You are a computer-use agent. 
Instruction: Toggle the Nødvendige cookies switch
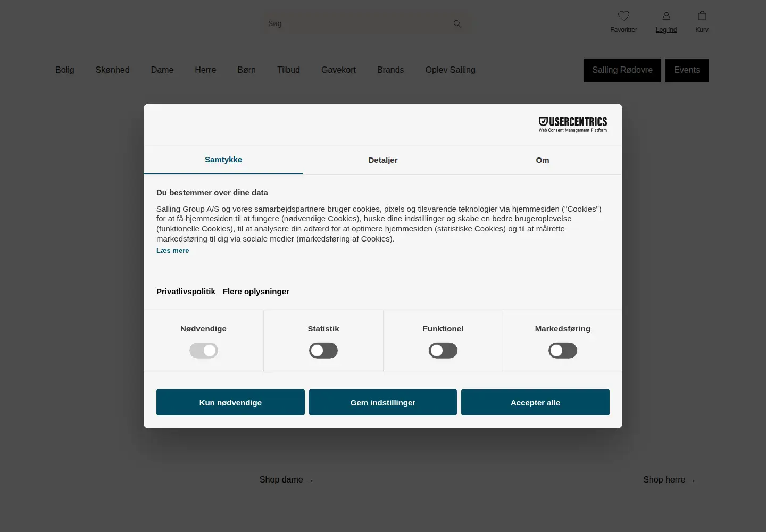pyautogui.click(x=204, y=351)
